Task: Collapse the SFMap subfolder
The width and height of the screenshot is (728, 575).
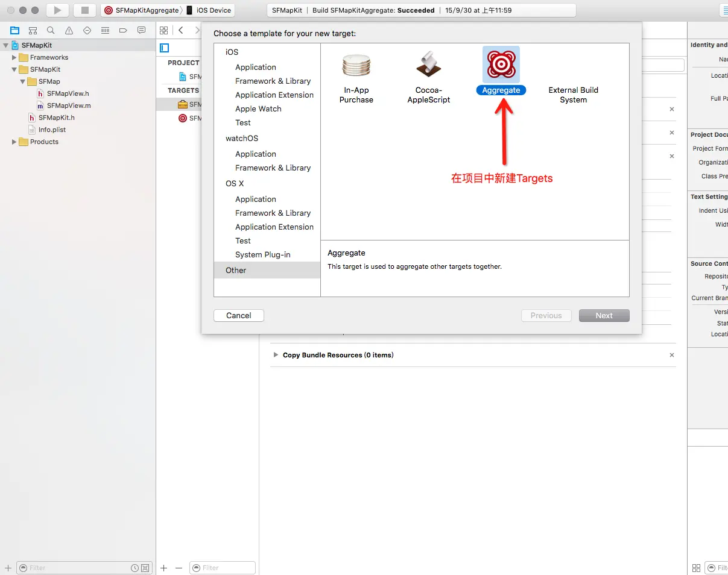Action: tap(22, 81)
